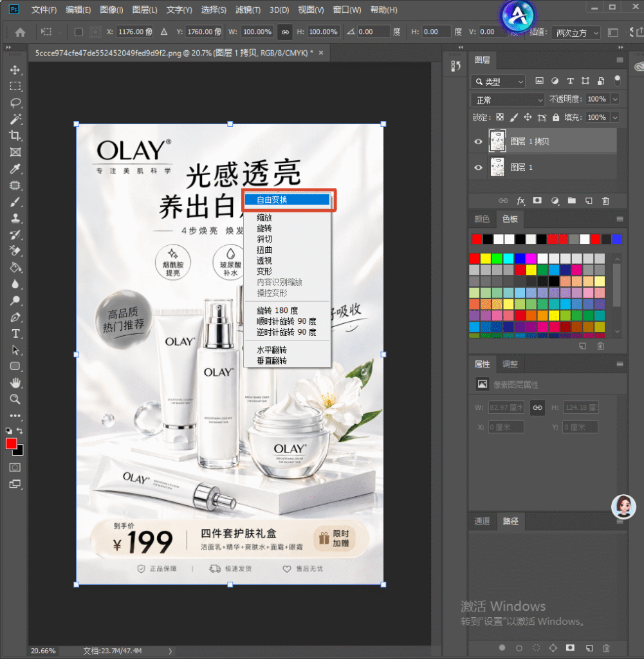Delete layer using Layers panel trash icon

[606, 201]
